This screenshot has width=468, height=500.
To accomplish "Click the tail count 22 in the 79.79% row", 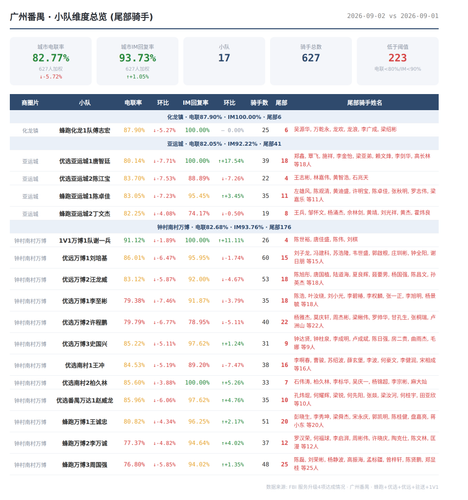I will (284, 322).
